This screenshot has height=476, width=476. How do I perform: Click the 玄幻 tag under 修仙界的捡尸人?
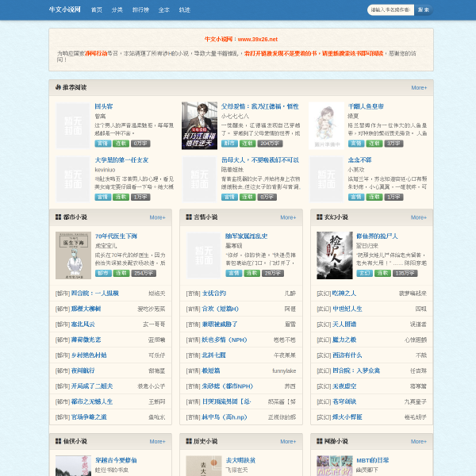pyautogui.click(x=365, y=273)
